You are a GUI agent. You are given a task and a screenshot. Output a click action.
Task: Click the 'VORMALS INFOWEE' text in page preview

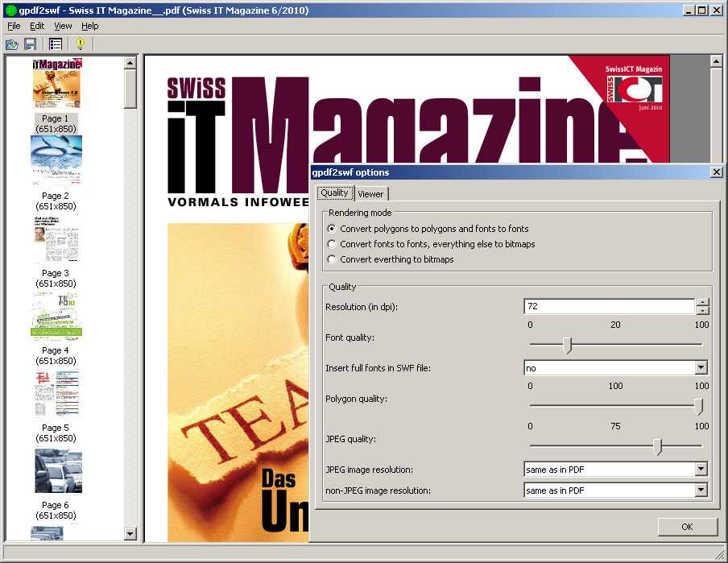tap(238, 202)
